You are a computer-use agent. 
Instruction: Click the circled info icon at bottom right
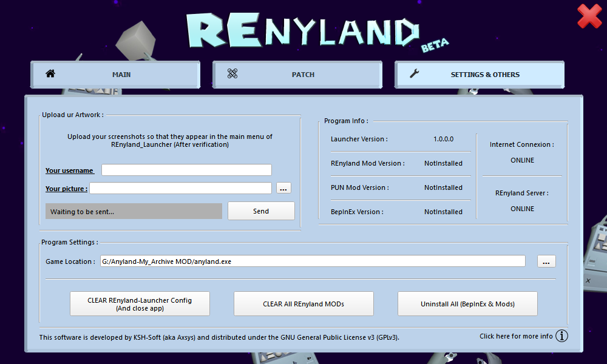point(562,336)
